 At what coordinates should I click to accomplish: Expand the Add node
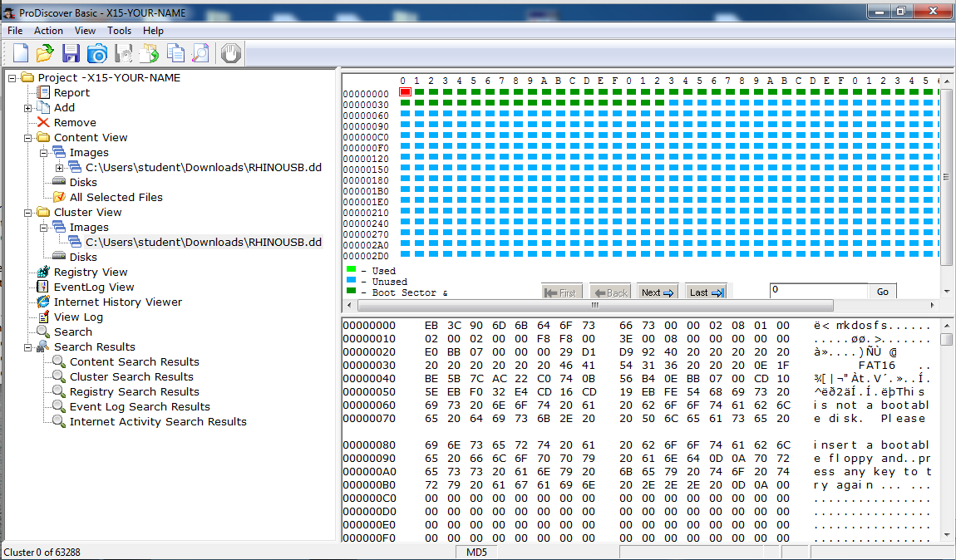(x=27, y=108)
